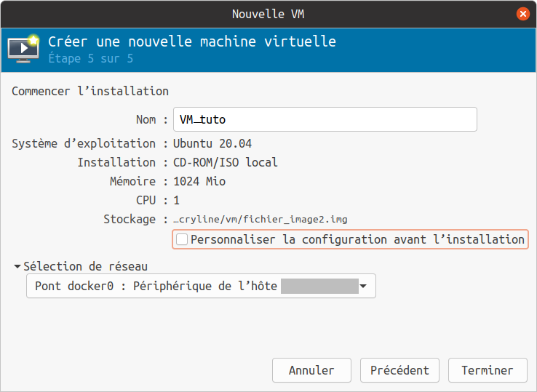This screenshot has height=392, width=537.
Task: Close the Nouvelle VM window
Action: tap(522, 14)
